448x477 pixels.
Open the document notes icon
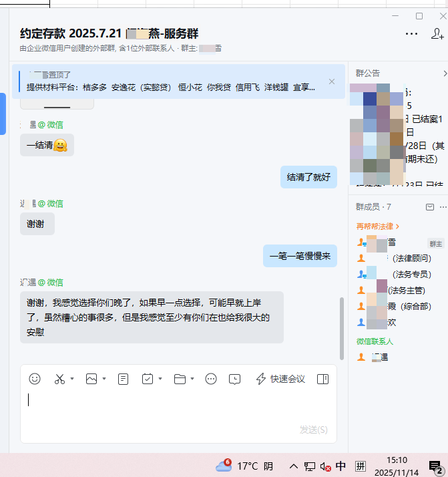pos(123,379)
